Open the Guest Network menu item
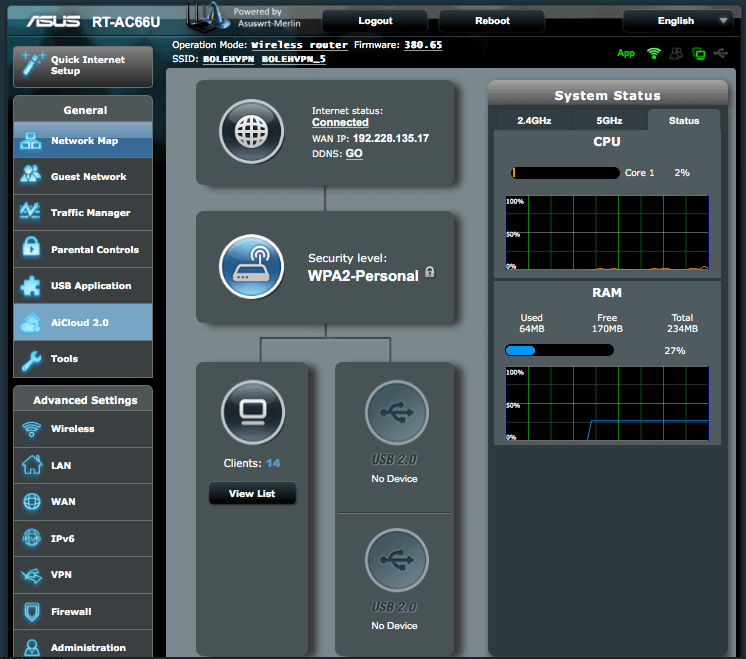The width and height of the screenshot is (746, 659). tap(83, 177)
